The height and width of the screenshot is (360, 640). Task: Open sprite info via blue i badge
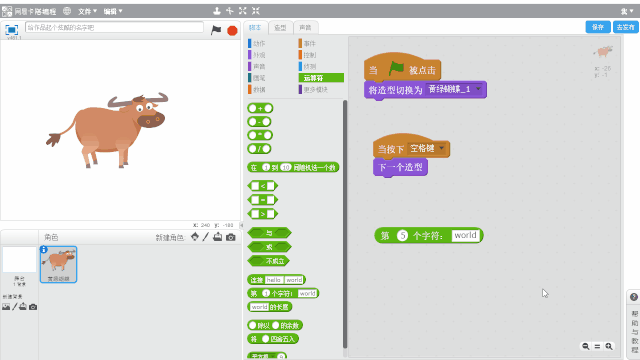[x=44, y=249]
